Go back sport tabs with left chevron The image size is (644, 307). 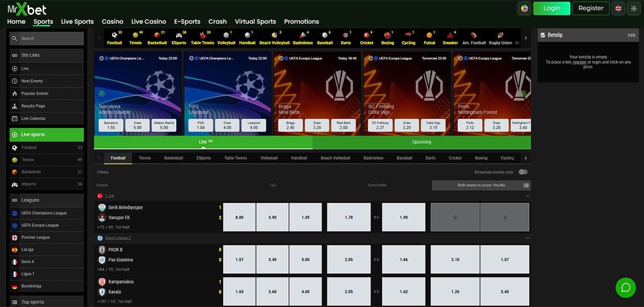tap(99, 158)
